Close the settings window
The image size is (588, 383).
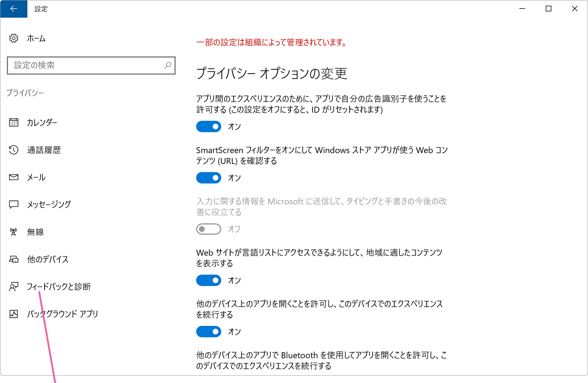[x=575, y=9]
